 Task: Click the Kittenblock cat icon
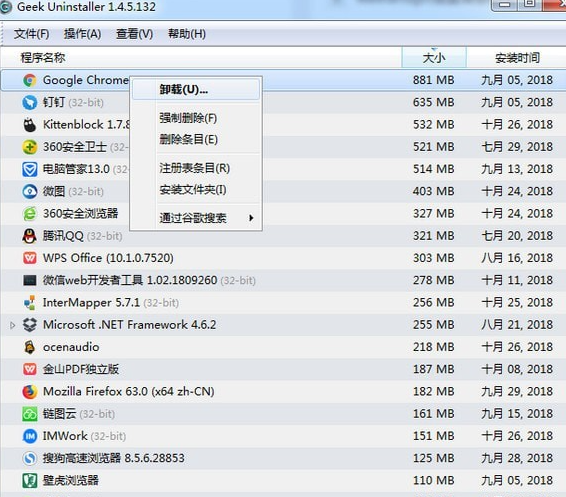(x=30, y=125)
